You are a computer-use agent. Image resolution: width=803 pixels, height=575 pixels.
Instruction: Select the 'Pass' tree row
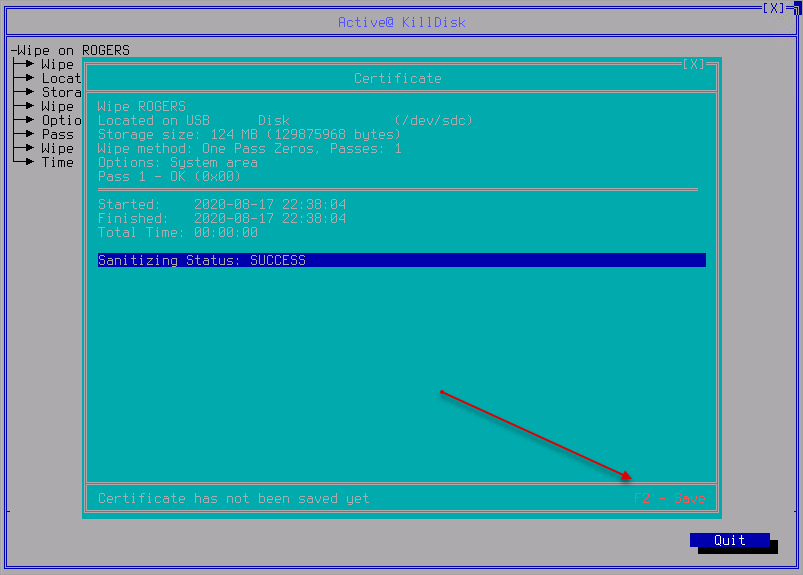pyautogui.click(x=57, y=134)
